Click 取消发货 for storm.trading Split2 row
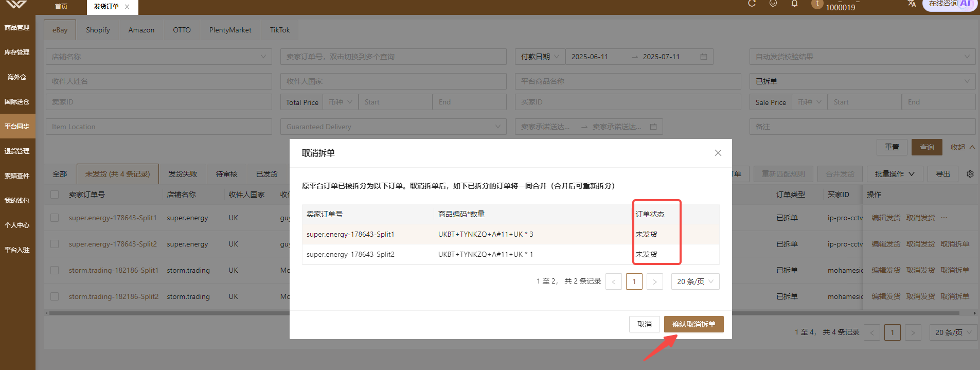980x370 pixels. (920, 296)
